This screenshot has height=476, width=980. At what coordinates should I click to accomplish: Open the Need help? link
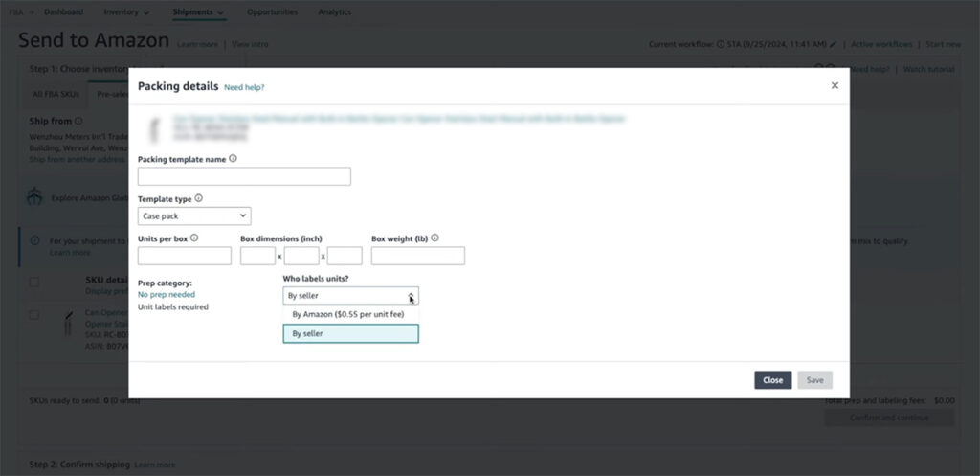click(244, 87)
